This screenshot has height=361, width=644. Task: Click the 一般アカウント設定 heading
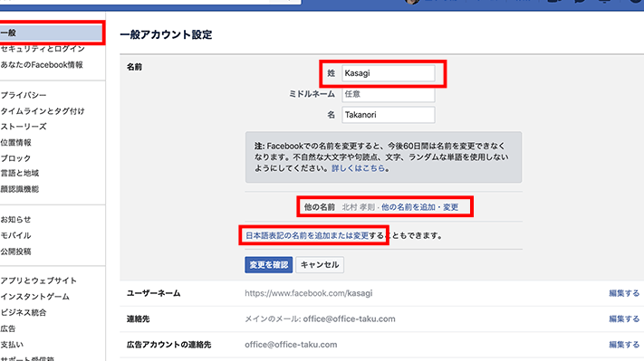[x=166, y=34]
